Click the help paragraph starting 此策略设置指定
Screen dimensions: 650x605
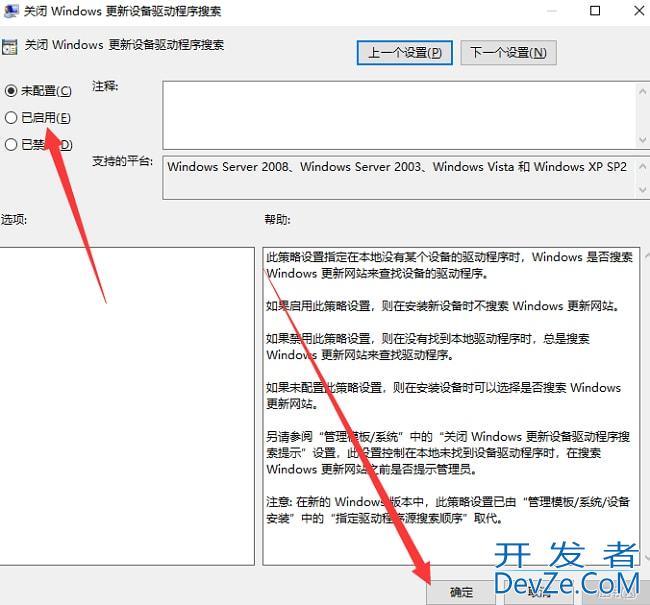[x=449, y=265]
